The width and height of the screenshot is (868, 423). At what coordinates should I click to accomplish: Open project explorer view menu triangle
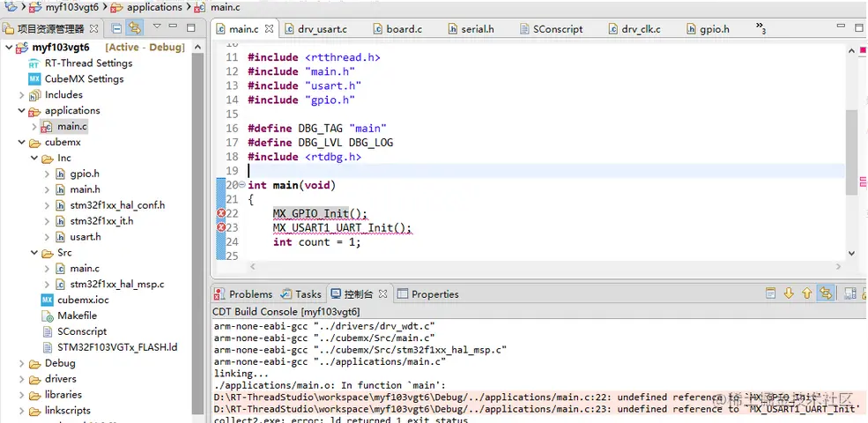tap(157, 26)
